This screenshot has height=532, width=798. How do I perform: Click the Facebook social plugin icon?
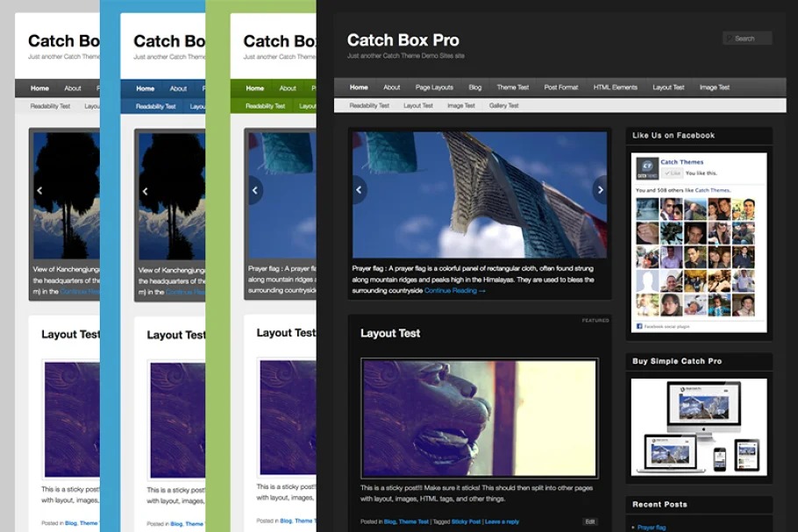639,326
